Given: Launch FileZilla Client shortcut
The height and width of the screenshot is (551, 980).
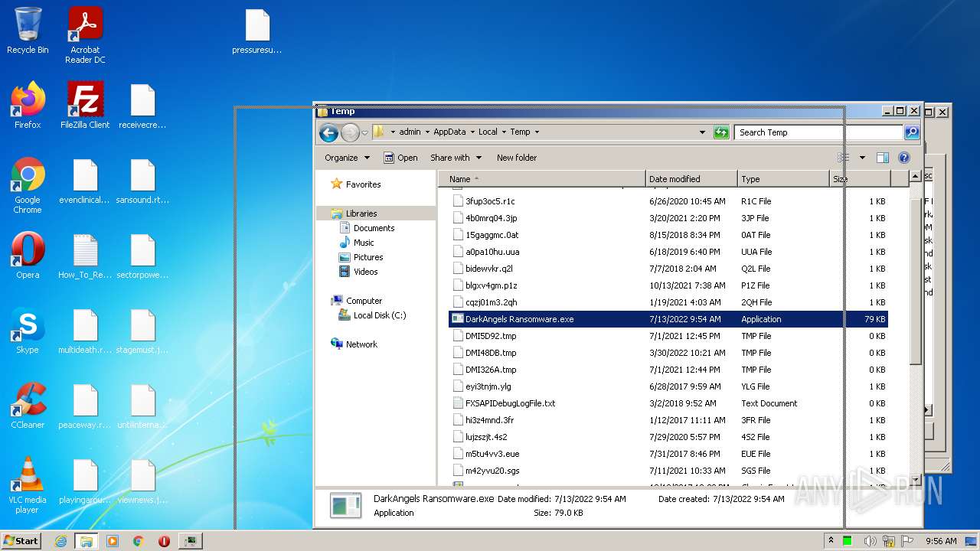Looking at the screenshot, I should pos(85,105).
